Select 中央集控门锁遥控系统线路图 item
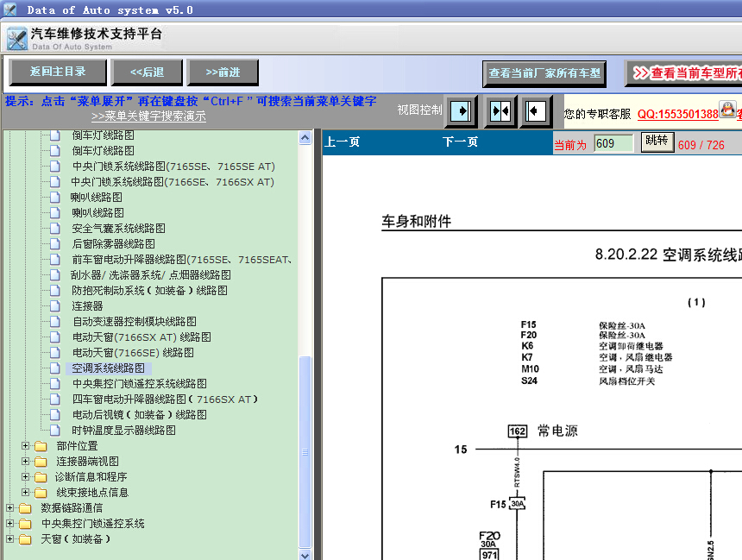 click(140, 384)
